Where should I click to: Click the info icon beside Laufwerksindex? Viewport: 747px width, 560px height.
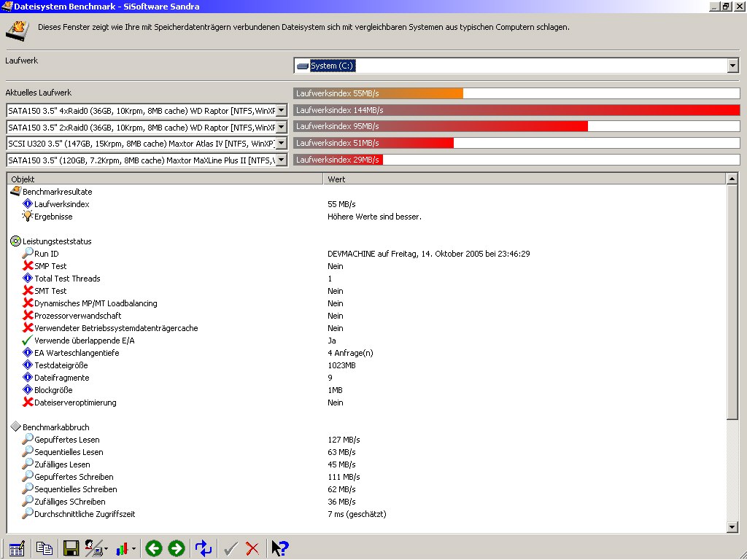28,204
